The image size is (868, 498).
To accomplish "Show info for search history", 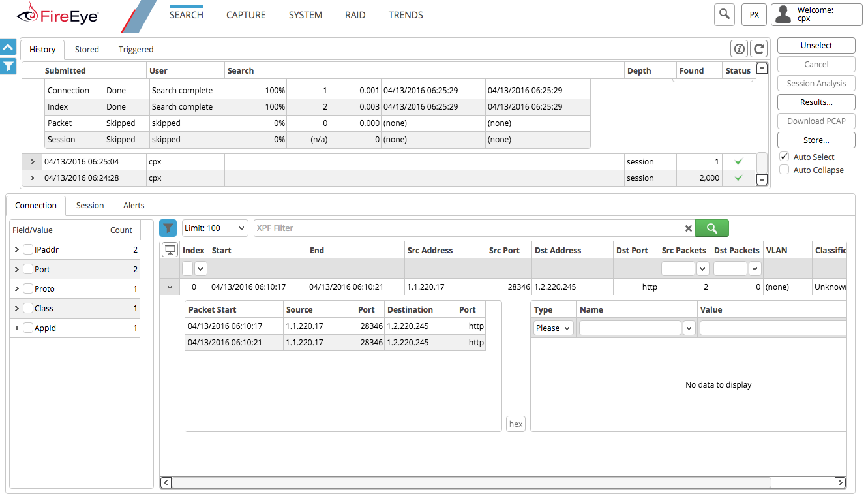I will point(739,48).
